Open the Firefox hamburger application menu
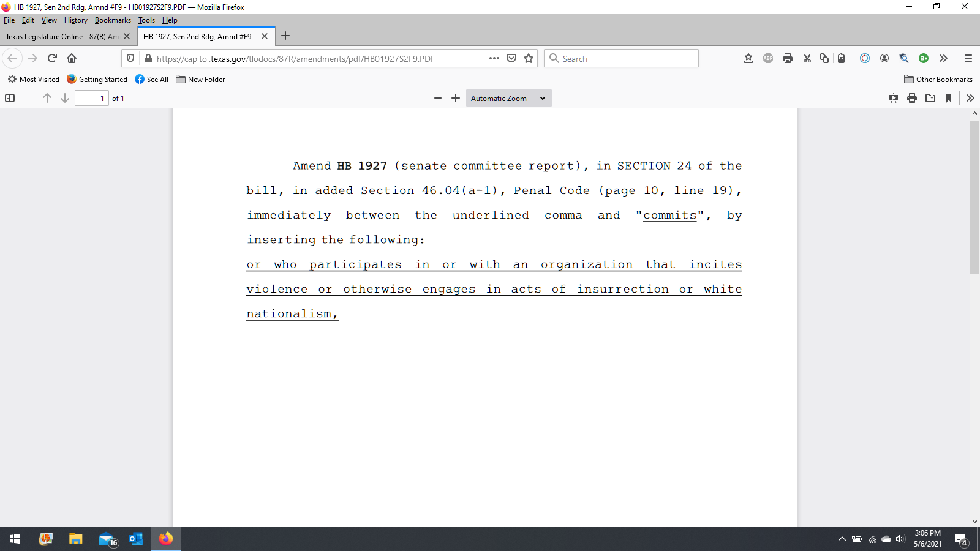Screen dimensions: 980x551 click(968, 58)
